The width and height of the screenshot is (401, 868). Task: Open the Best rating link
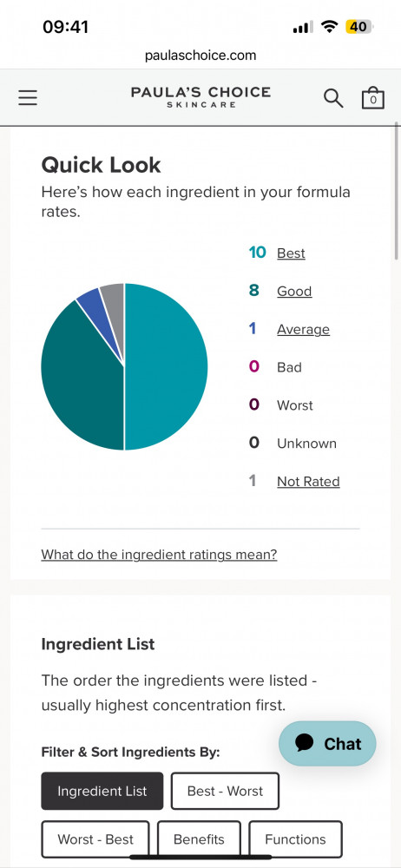(291, 253)
